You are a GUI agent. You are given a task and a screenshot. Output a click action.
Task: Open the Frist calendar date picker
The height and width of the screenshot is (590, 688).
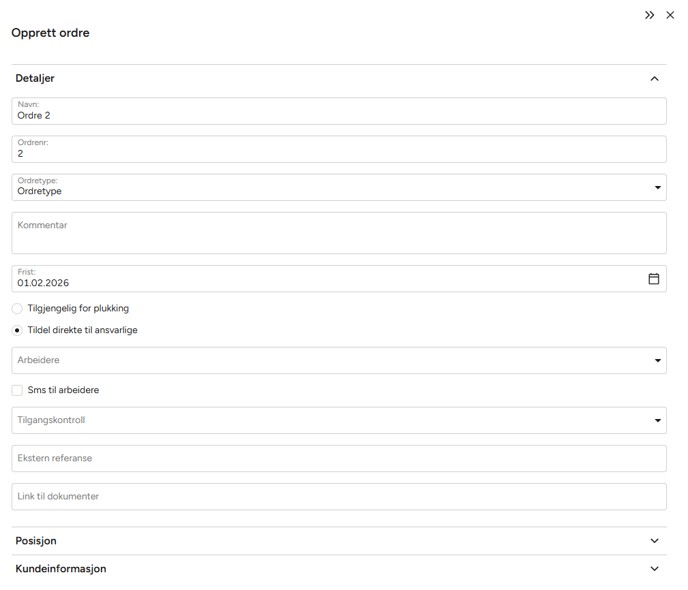coord(654,279)
